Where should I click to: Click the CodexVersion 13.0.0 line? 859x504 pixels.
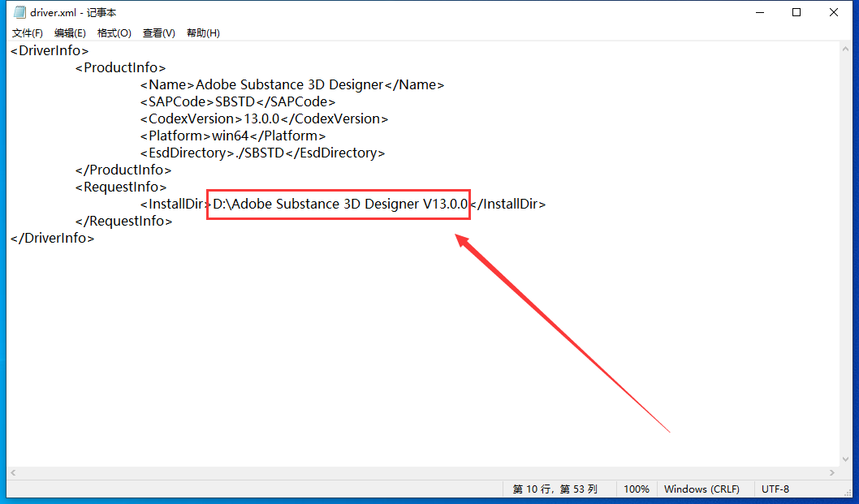[x=264, y=118]
